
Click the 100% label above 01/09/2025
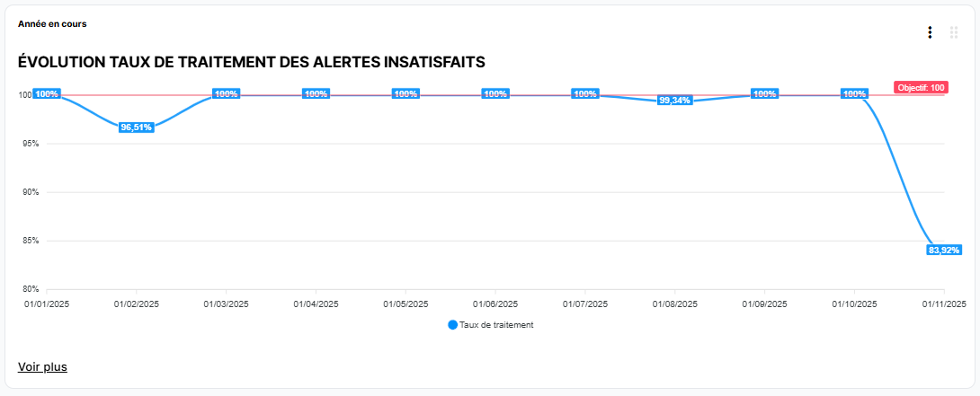[x=764, y=94]
